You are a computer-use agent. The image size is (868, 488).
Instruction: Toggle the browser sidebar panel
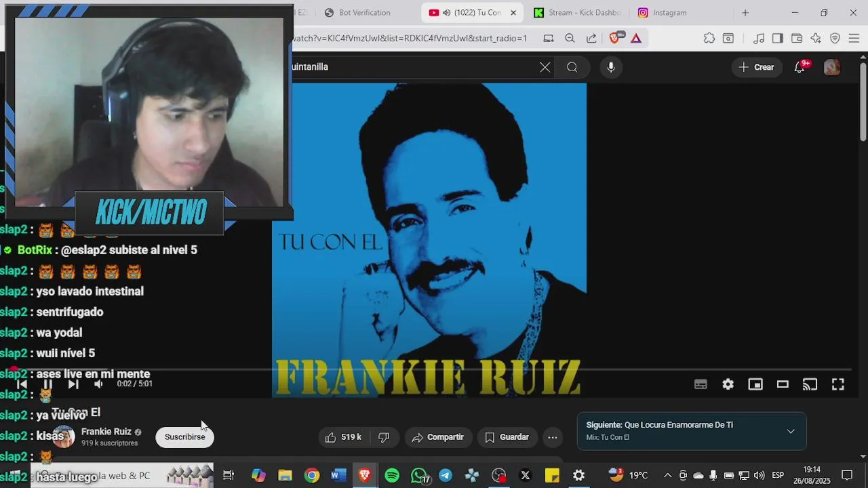coord(778,39)
